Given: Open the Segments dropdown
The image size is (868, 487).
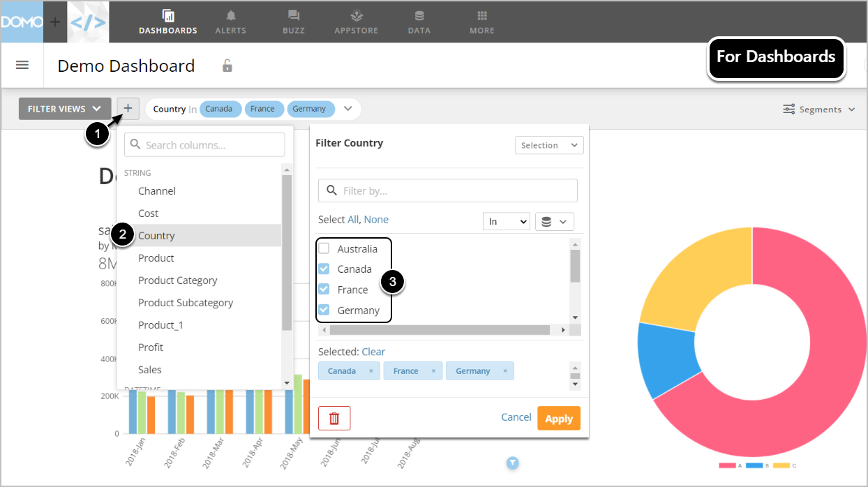Looking at the screenshot, I should (x=819, y=110).
